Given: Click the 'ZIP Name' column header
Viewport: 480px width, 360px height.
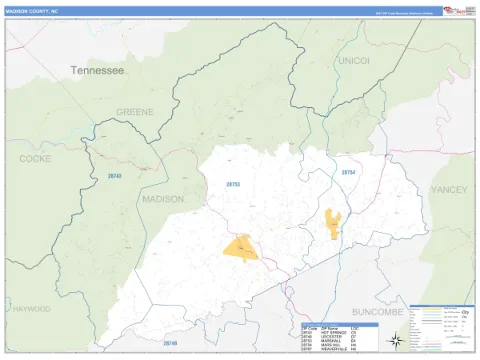Looking at the screenshot, I should 329,329.
